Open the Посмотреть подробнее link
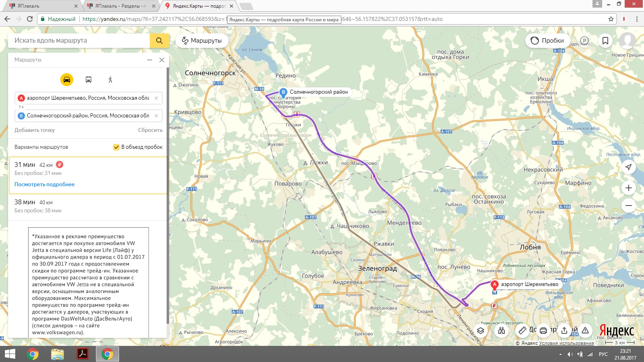644x362 pixels. pyautogui.click(x=45, y=184)
